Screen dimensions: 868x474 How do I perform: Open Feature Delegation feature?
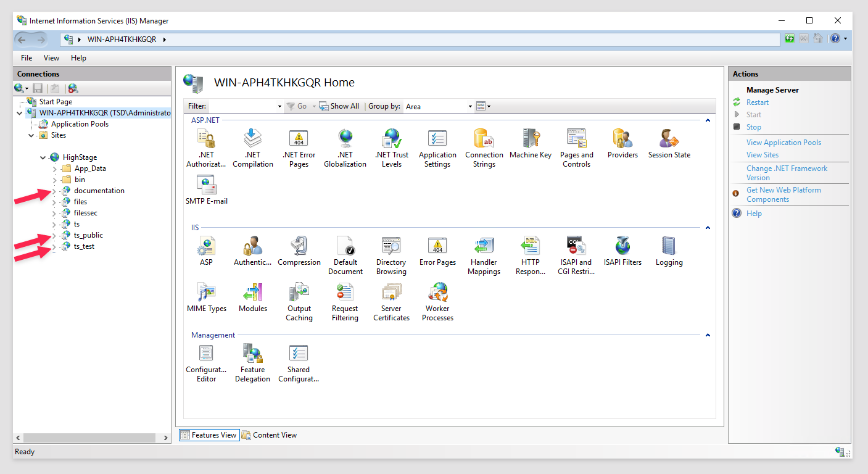[x=252, y=363]
